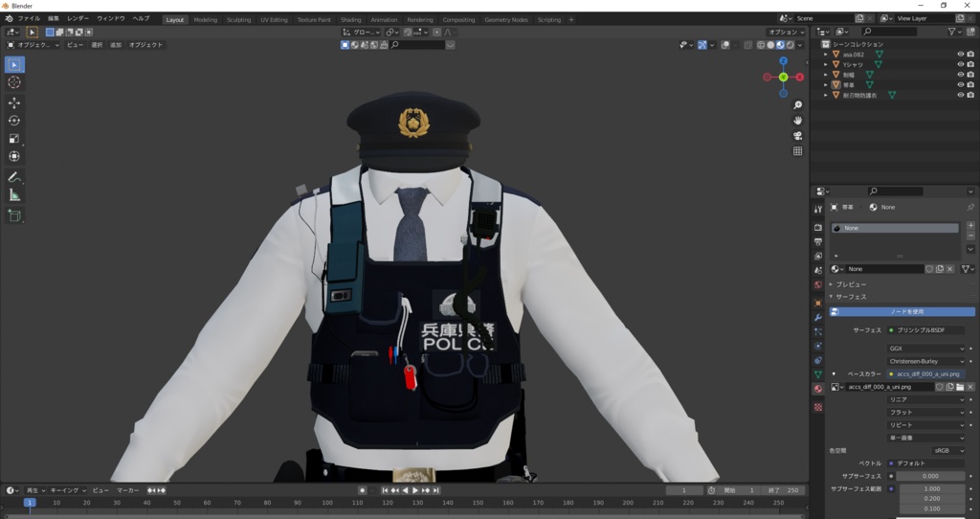980x519 pixels.
Task: Toggle X-ray display in viewport header
Action: 748,45
